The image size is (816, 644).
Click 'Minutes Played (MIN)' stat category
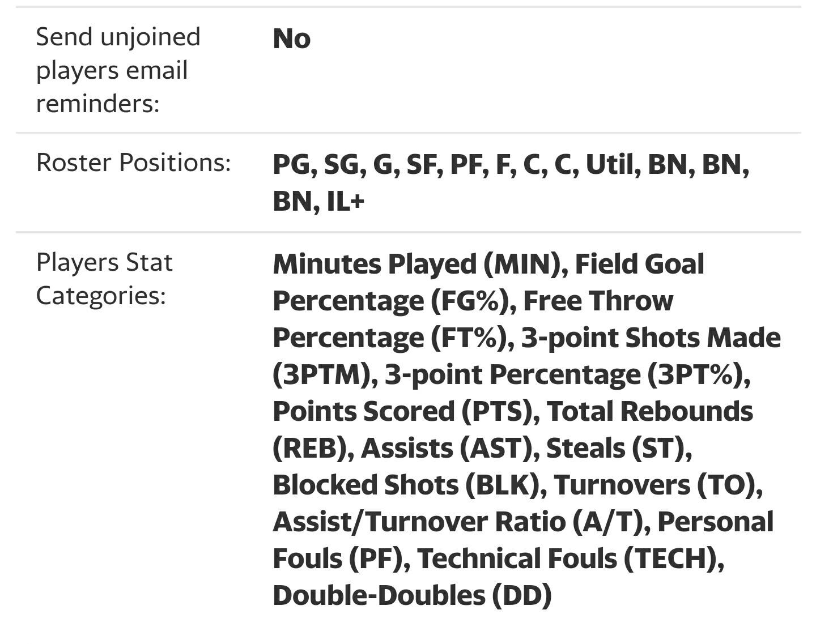416,264
